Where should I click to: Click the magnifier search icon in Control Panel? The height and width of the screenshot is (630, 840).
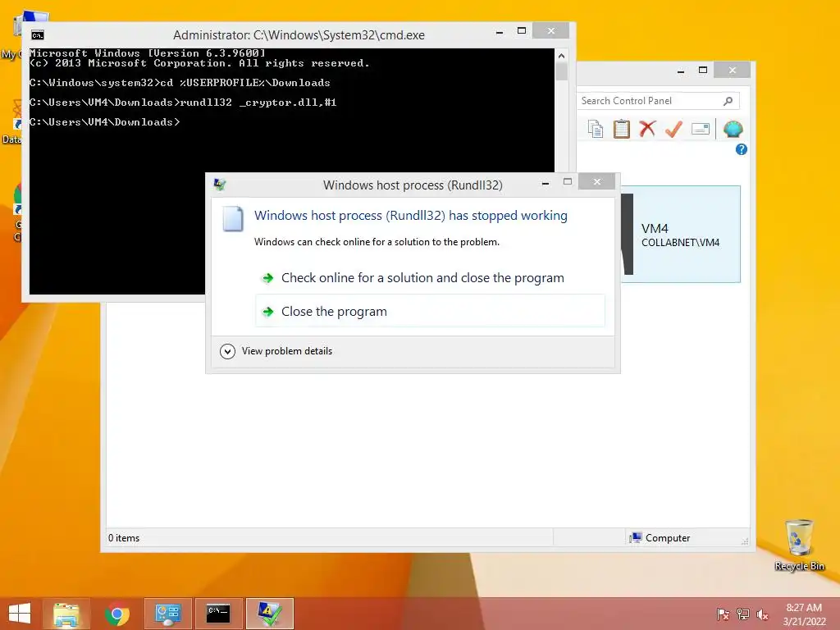click(728, 101)
